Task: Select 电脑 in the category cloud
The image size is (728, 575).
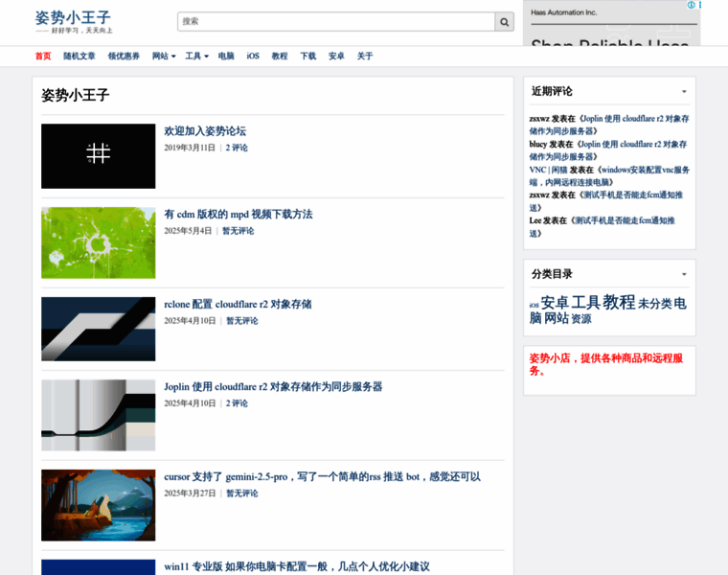Action: click(607, 310)
